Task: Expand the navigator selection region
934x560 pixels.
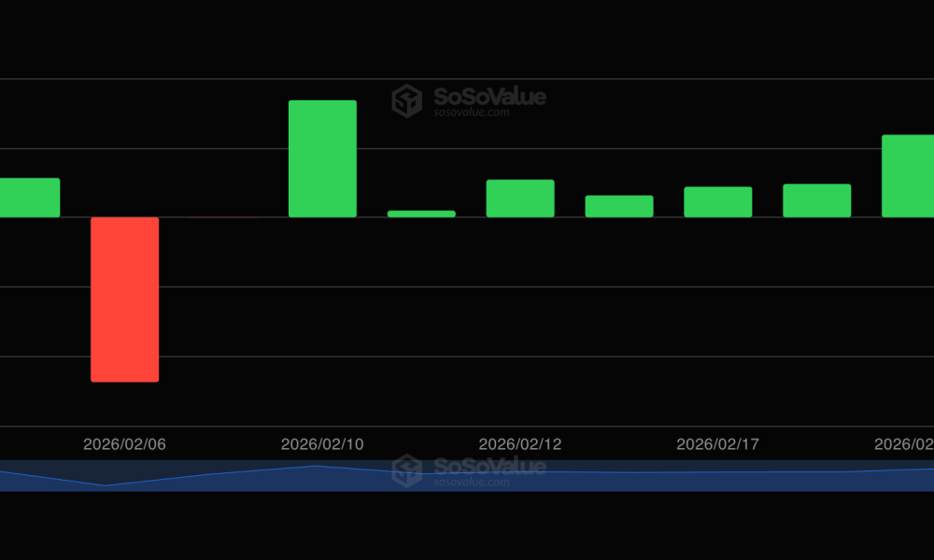Action: pos(467,474)
